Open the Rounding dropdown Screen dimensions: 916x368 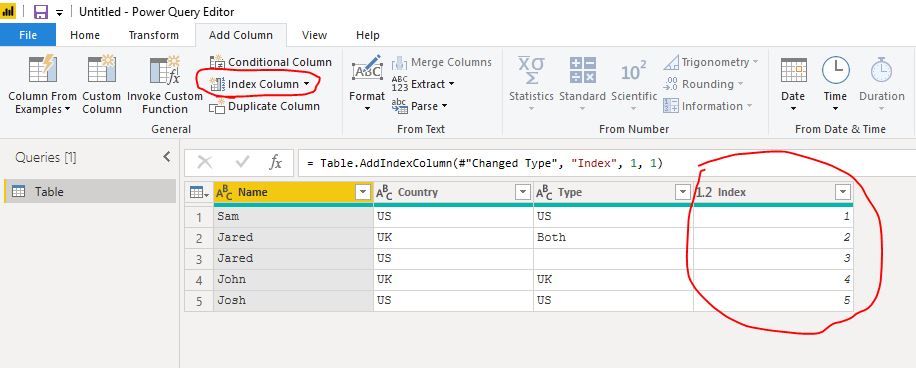(703, 84)
